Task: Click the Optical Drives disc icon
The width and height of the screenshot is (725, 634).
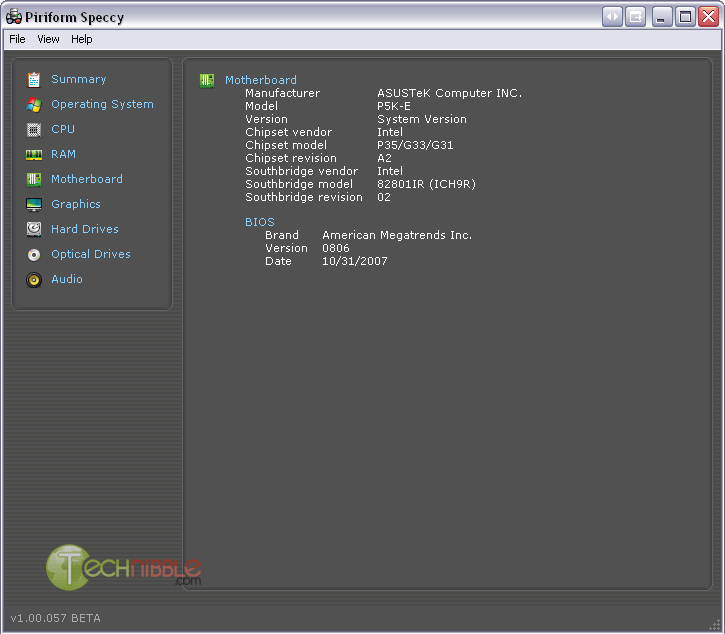Action: [34, 254]
